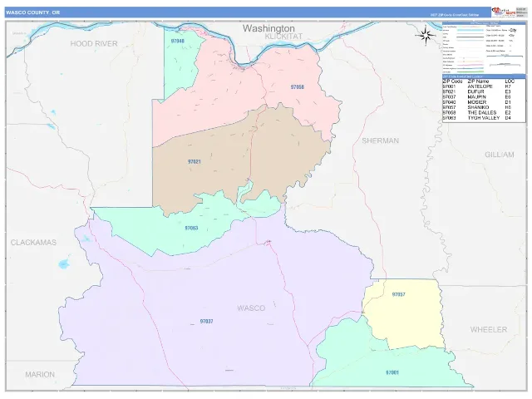Click the compass rose north indicator
This screenshot has width=532, height=399.
coord(426,35)
